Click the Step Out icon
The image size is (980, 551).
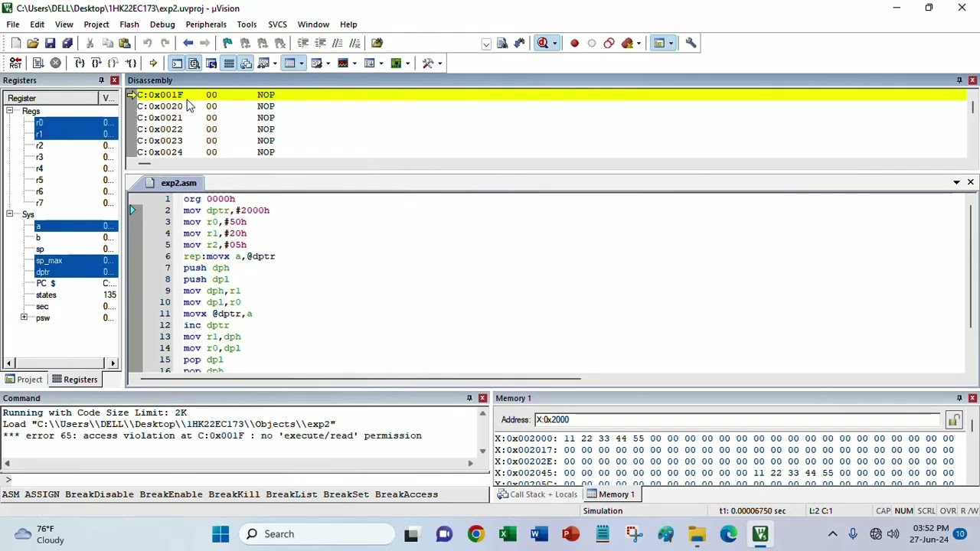[x=113, y=63]
